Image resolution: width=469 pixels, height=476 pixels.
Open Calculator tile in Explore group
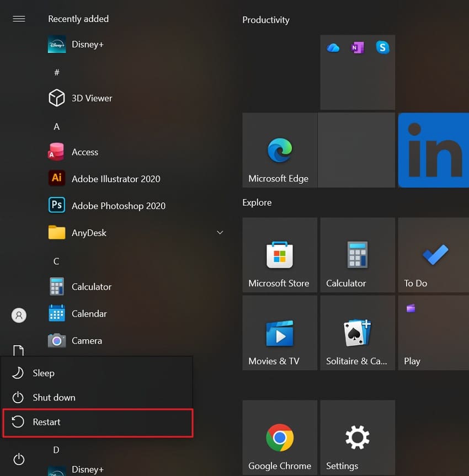(x=358, y=255)
